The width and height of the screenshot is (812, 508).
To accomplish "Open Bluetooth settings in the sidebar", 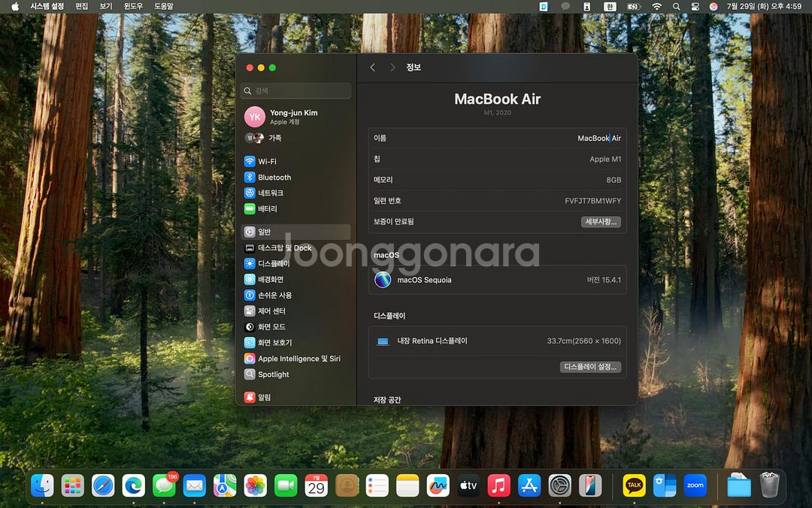I will (295, 178).
